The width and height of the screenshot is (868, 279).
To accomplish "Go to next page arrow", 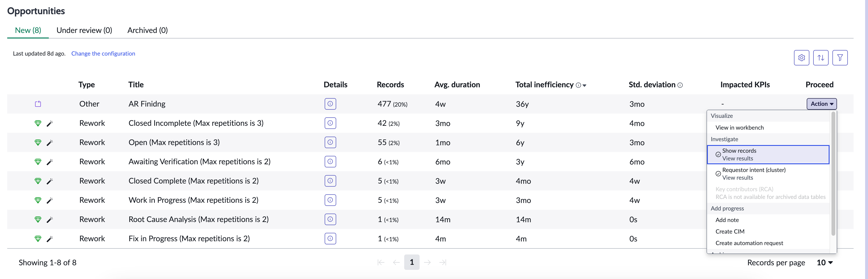I will click(427, 262).
